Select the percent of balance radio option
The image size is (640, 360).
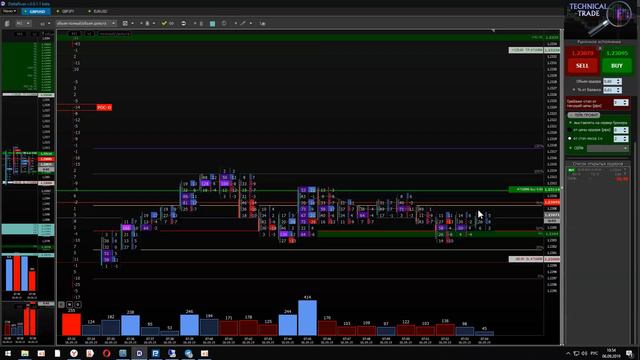(x=574, y=90)
